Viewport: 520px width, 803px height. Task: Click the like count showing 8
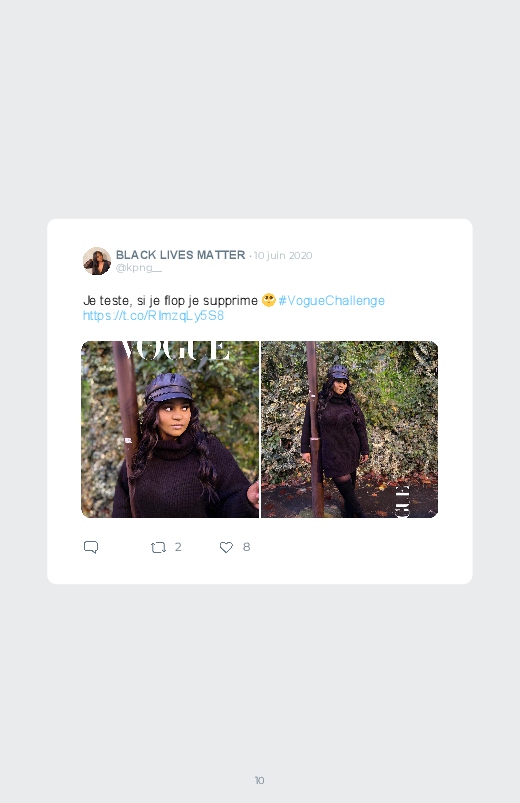pyautogui.click(x=246, y=546)
